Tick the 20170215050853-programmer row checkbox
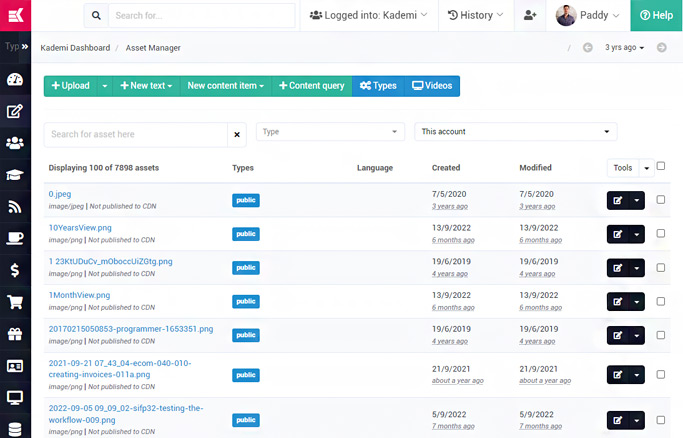This screenshot has height=438, width=683. [661, 335]
